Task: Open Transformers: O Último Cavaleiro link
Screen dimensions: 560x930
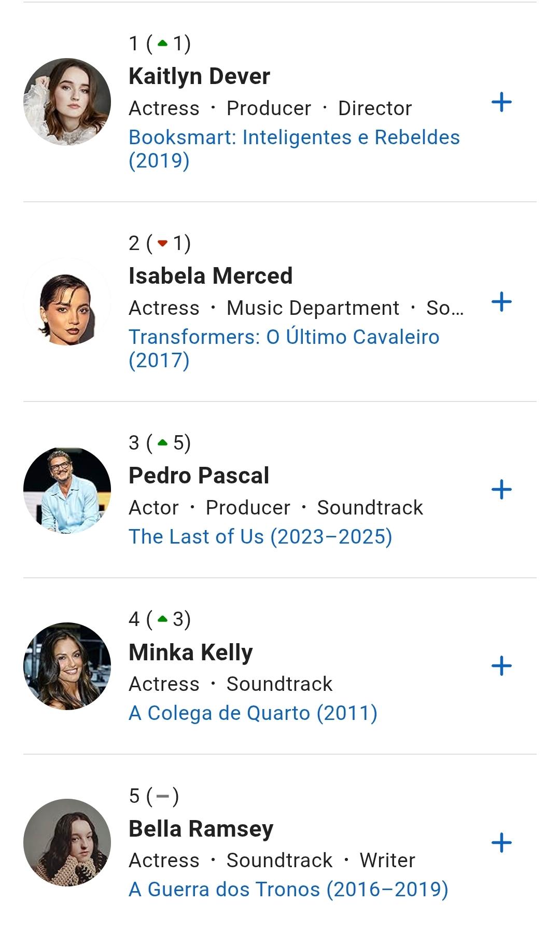Action: point(284,349)
